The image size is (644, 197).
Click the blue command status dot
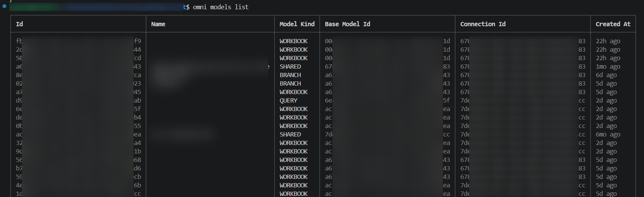coord(4,6)
